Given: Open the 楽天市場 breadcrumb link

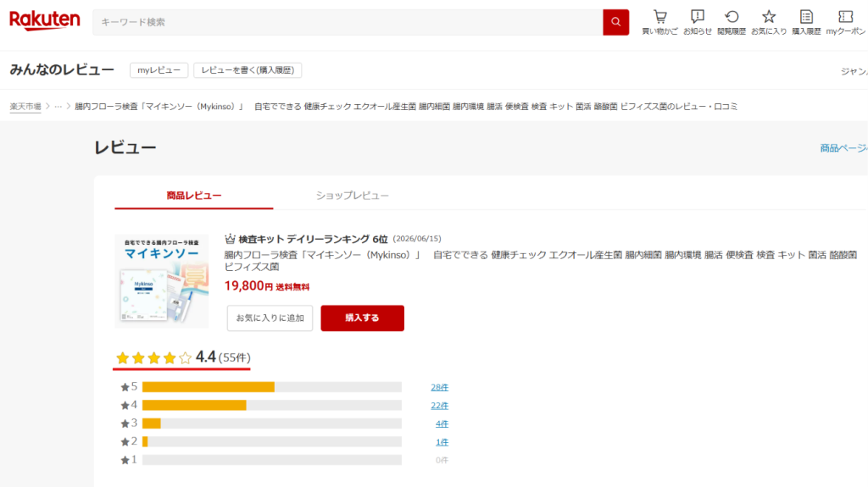Looking at the screenshot, I should 25,106.
